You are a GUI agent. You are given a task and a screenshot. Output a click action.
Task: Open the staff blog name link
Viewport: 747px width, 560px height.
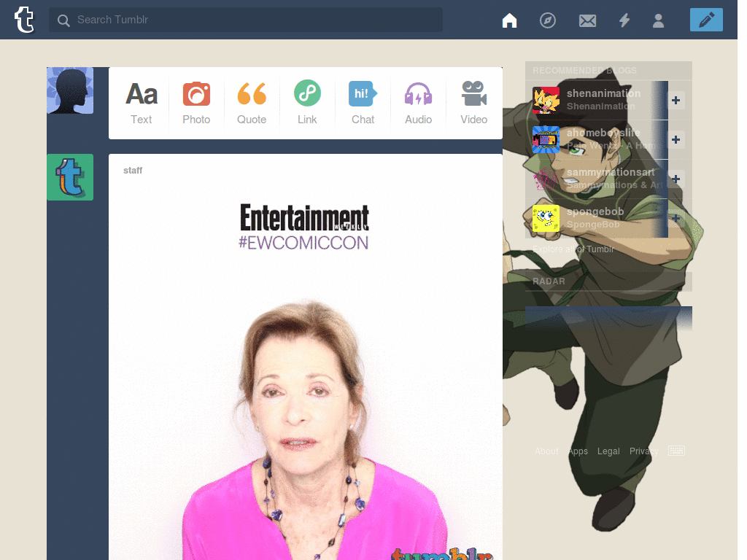tap(133, 171)
